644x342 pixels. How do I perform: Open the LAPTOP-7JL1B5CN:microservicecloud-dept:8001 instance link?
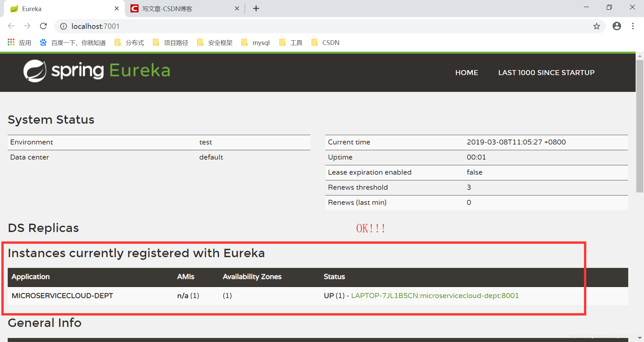point(435,296)
